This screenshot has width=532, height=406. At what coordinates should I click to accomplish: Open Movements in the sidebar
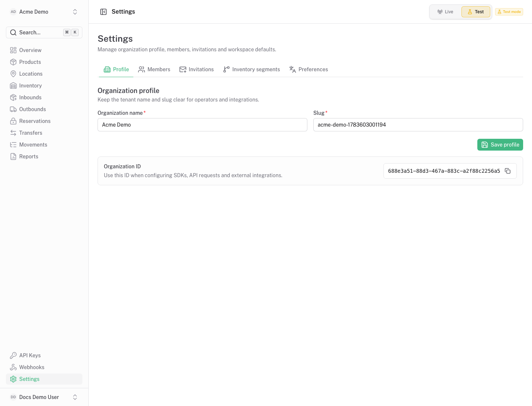pos(44,145)
